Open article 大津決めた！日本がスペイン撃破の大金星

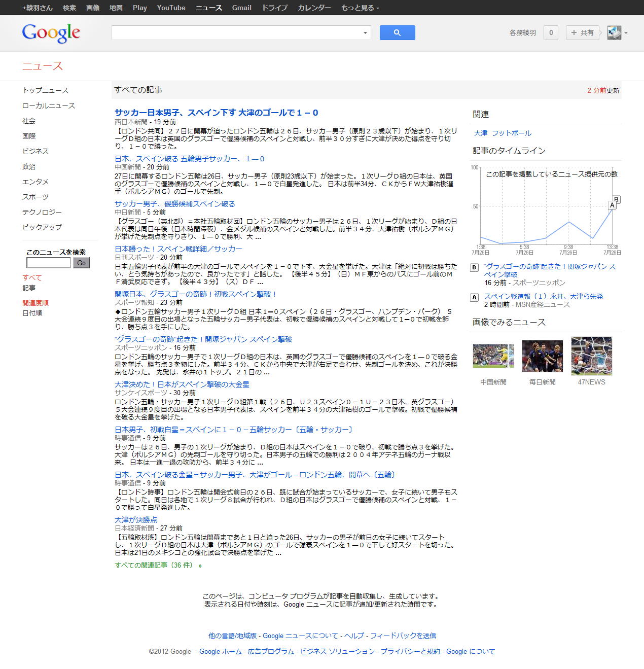[182, 384]
